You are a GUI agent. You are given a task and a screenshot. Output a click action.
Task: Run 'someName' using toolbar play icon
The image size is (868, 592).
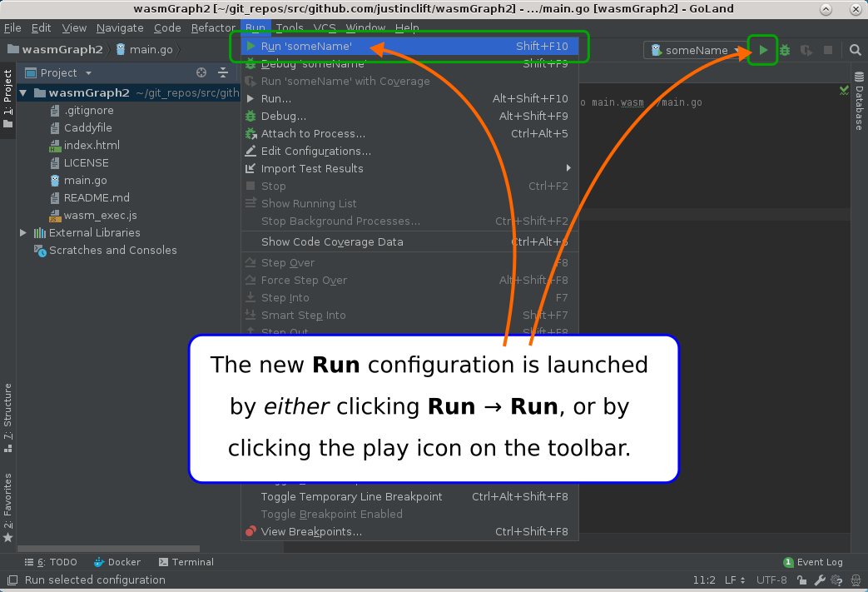[x=763, y=51]
